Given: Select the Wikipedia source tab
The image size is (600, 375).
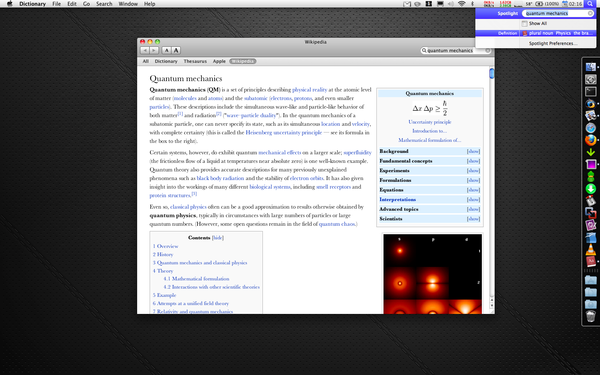Looking at the screenshot, I should click(x=243, y=61).
